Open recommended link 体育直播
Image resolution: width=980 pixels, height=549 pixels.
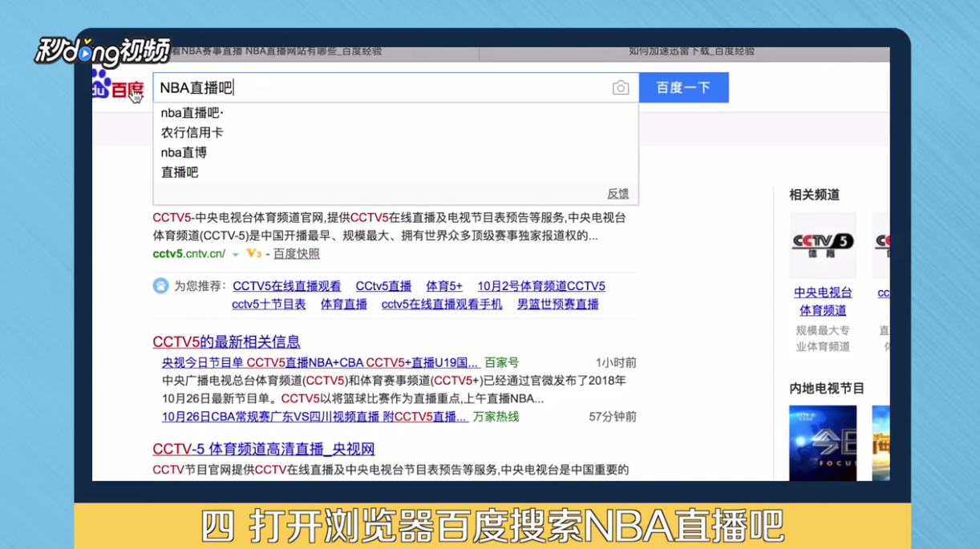[344, 305]
